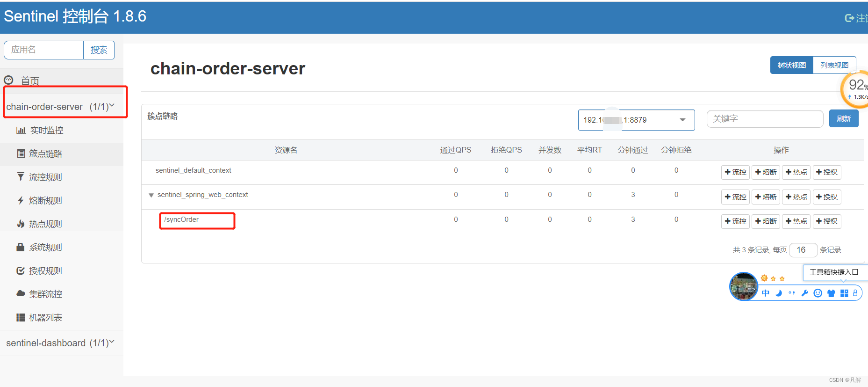Add 热点 rule for sentinel_default_context
The image size is (868, 387).
796,172
